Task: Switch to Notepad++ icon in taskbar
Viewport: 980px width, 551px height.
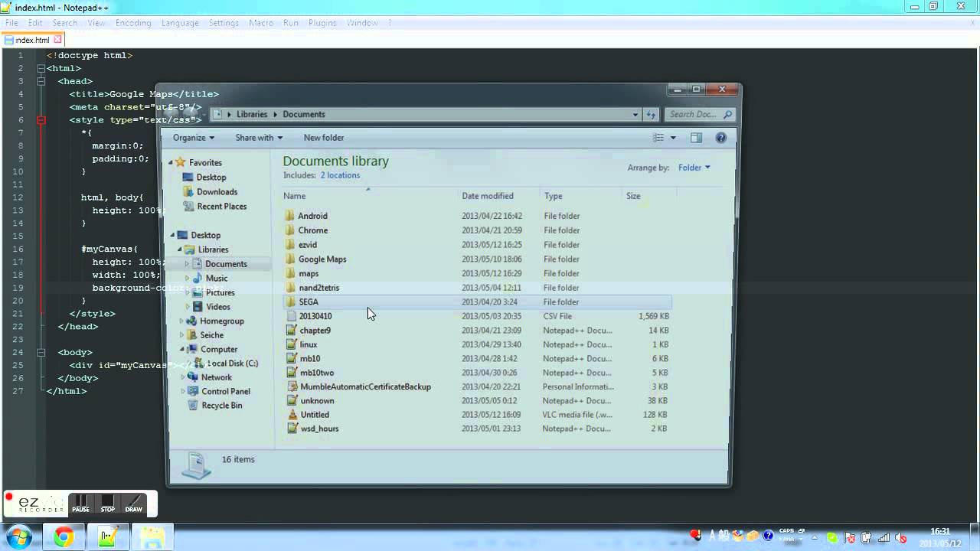Action: [108, 538]
